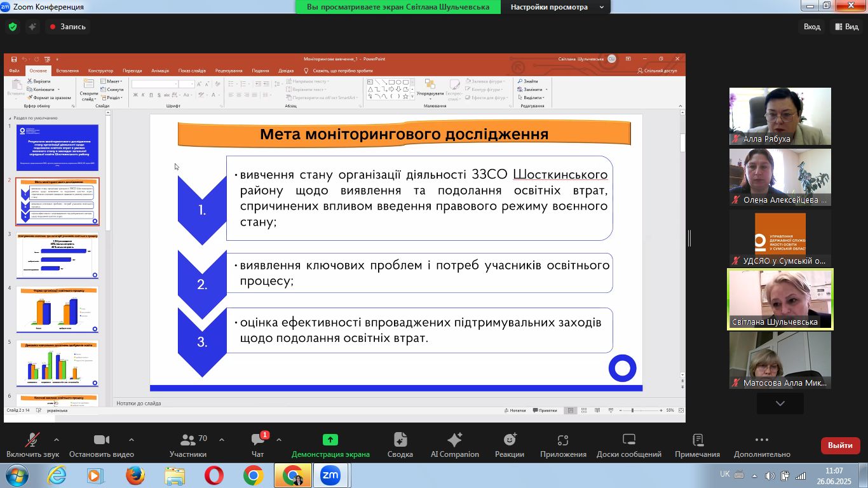Toggle the green Демонстрация экрана share button
Screen dimensions: 868x488
(x=330, y=440)
